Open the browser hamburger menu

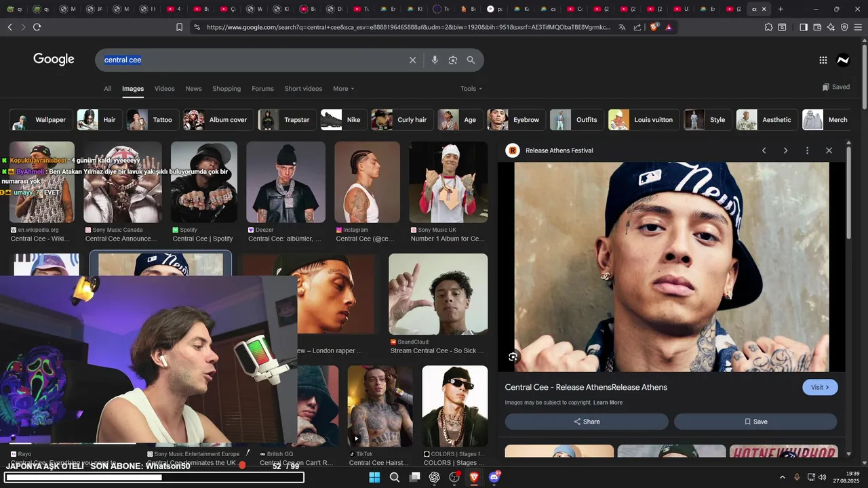coord(858,27)
